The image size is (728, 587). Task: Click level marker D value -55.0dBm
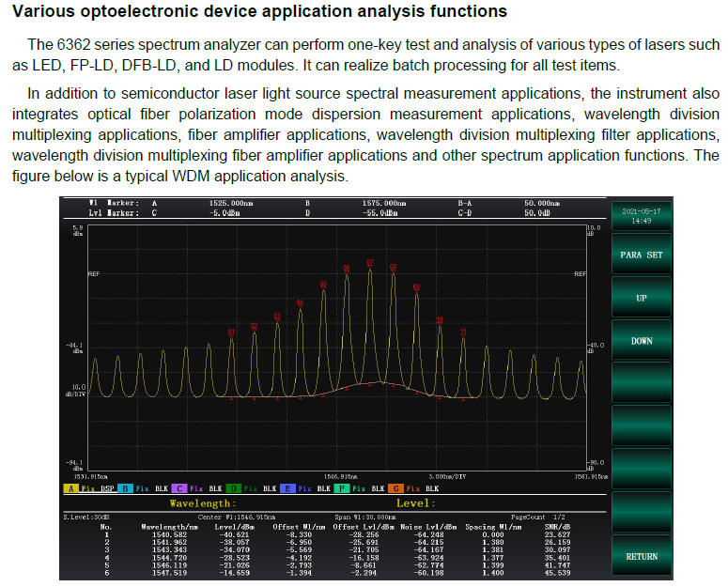pos(379,213)
